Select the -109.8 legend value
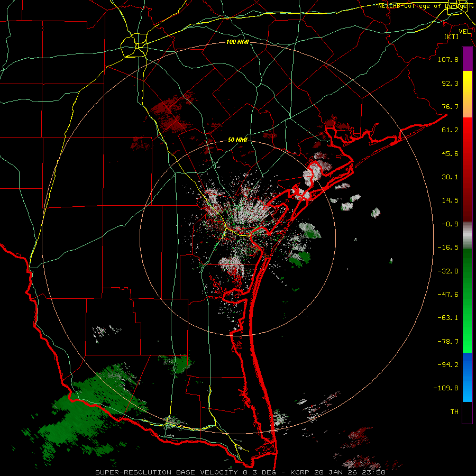This screenshot has height=476, width=476. (446, 388)
